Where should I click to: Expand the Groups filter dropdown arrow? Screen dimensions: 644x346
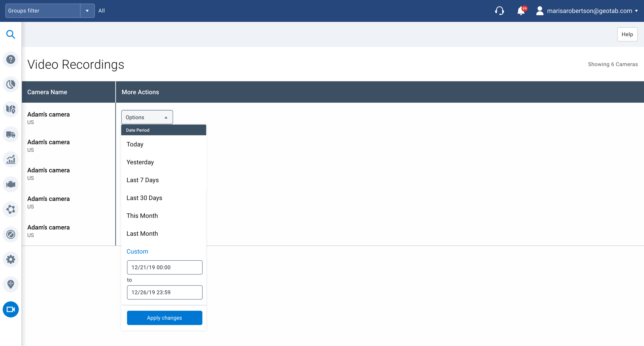click(88, 11)
